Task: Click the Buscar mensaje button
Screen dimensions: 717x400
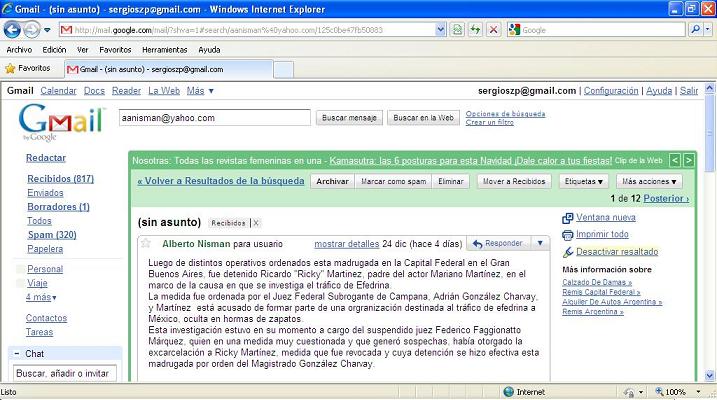Action: tap(349, 118)
